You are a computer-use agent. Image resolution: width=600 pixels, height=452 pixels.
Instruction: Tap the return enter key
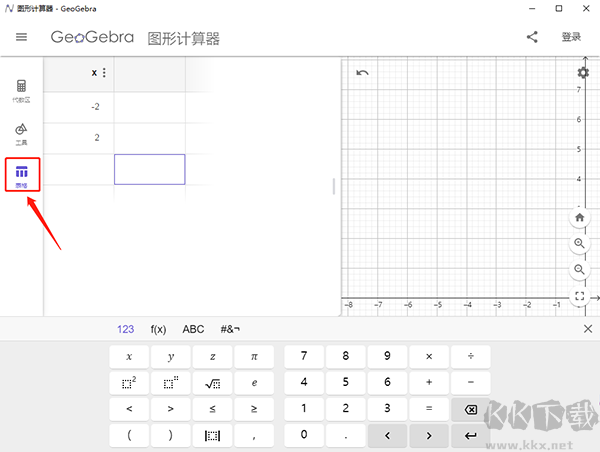pos(471,436)
